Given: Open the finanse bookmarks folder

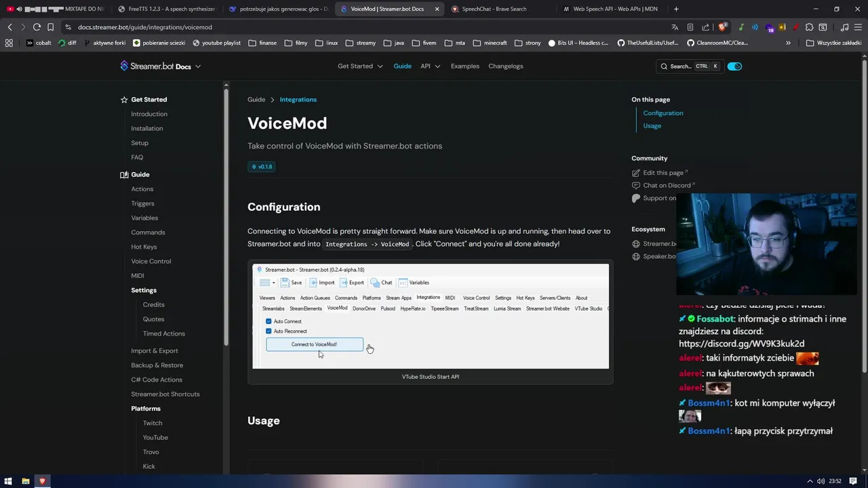Looking at the screenshot, I should (262, 43).
